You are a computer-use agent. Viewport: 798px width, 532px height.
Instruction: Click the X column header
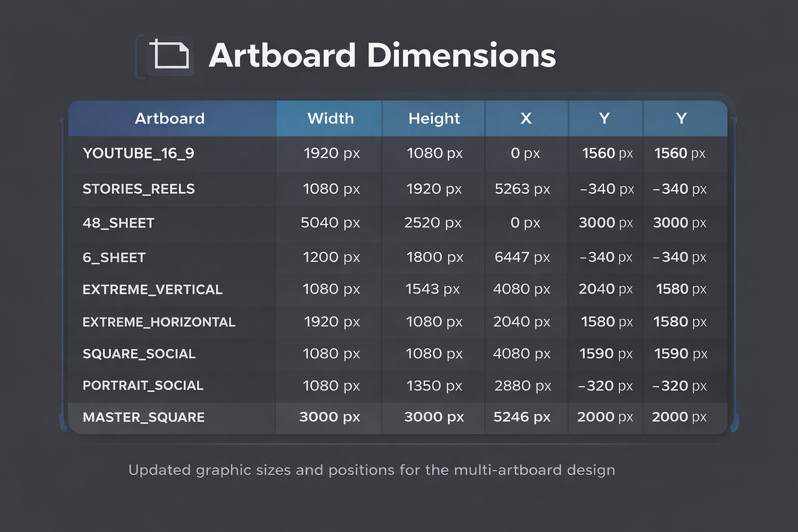coord(526,118)
